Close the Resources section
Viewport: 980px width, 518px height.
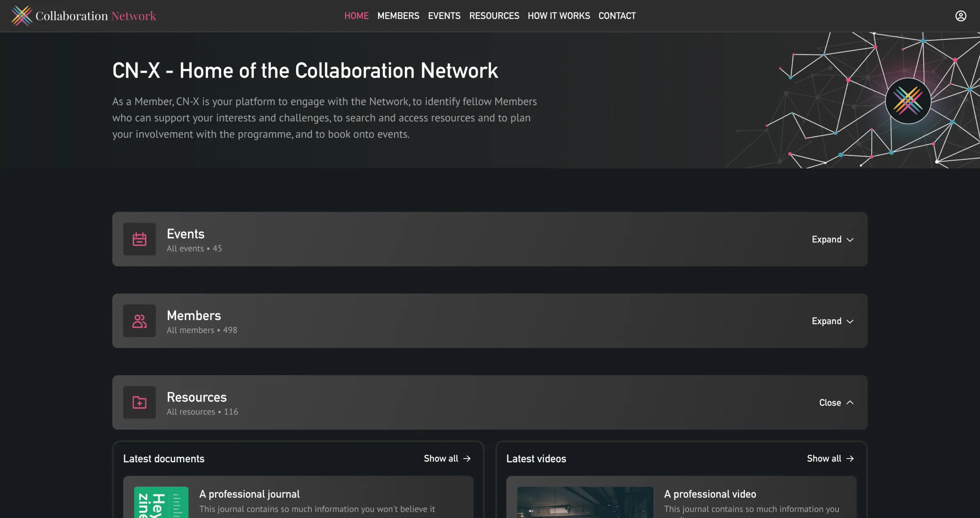(836, 402)
